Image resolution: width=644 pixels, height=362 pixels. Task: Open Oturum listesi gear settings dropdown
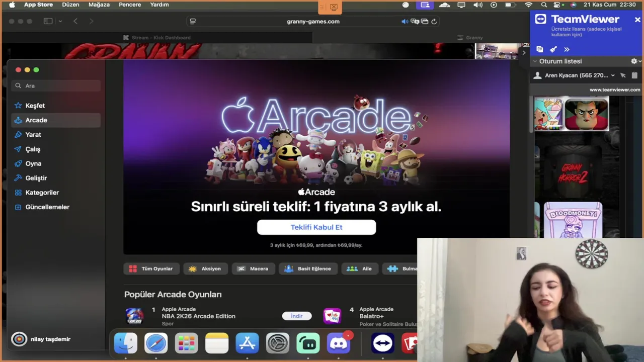pos(636,61)
